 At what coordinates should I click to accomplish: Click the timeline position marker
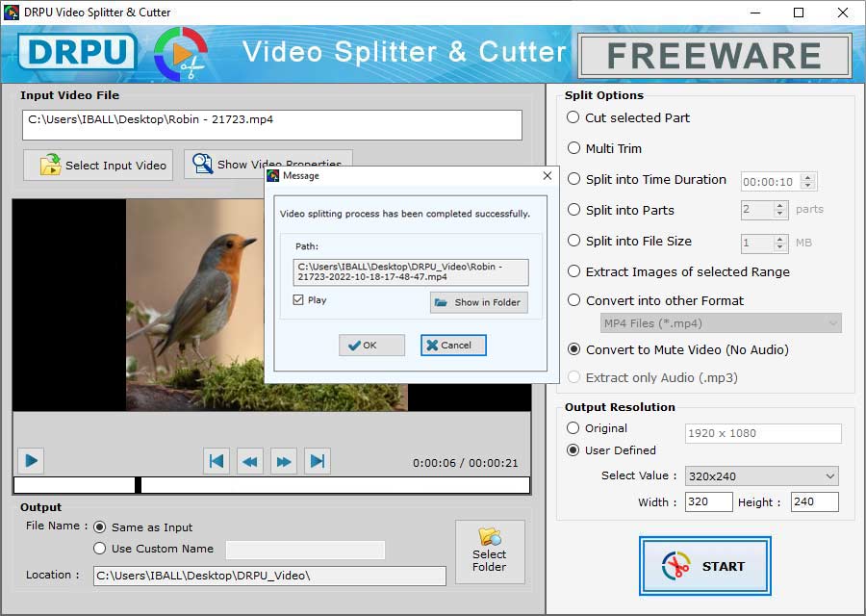click(138, 485)
